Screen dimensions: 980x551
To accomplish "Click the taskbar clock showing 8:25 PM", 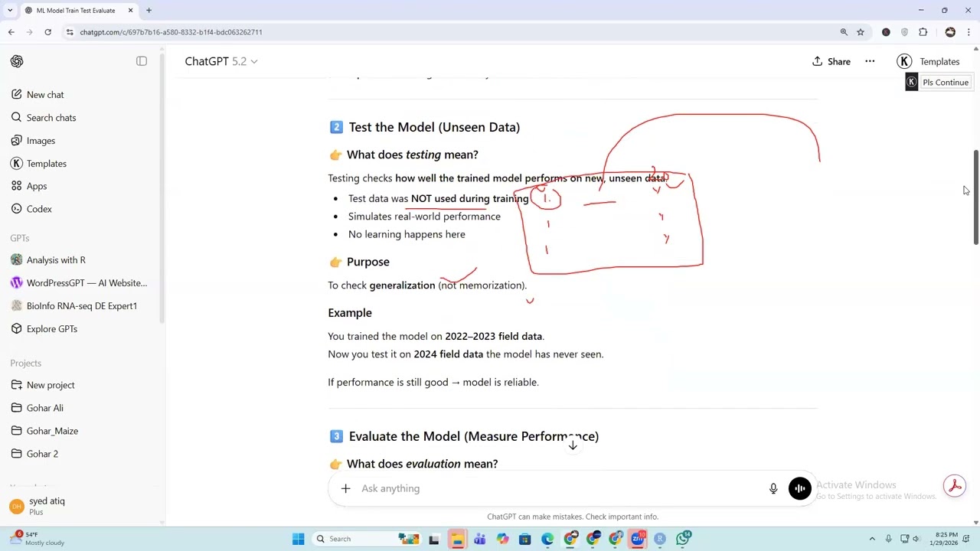I will coord(946,539).
